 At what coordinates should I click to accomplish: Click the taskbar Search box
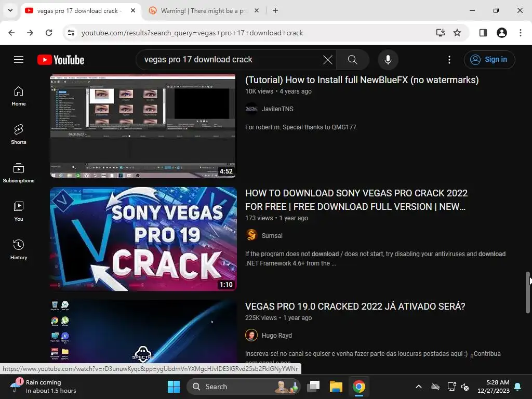point(244,387)
